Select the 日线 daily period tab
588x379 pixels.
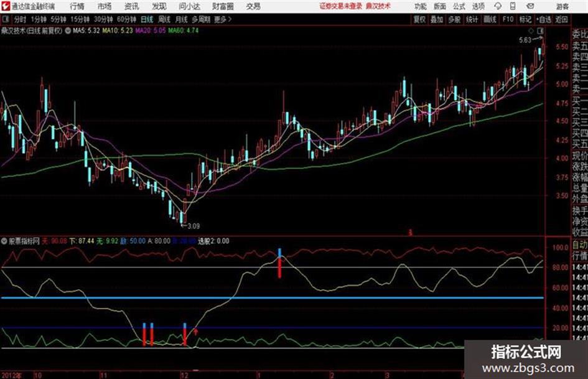[147, 19]
